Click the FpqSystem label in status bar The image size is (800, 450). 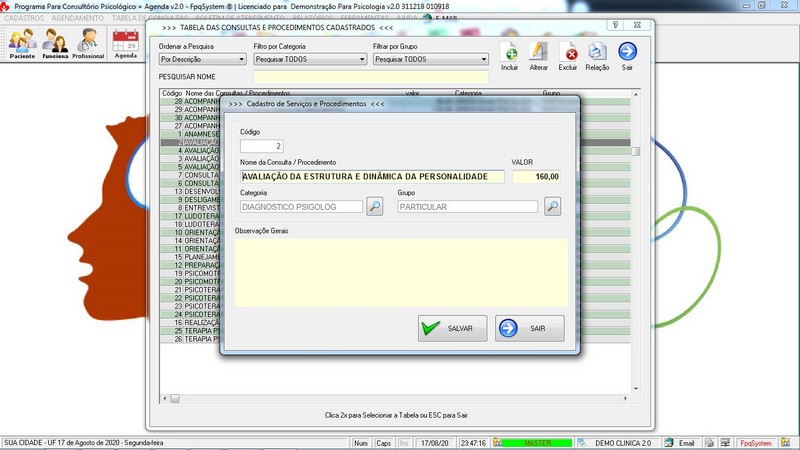tap(756, 443)
